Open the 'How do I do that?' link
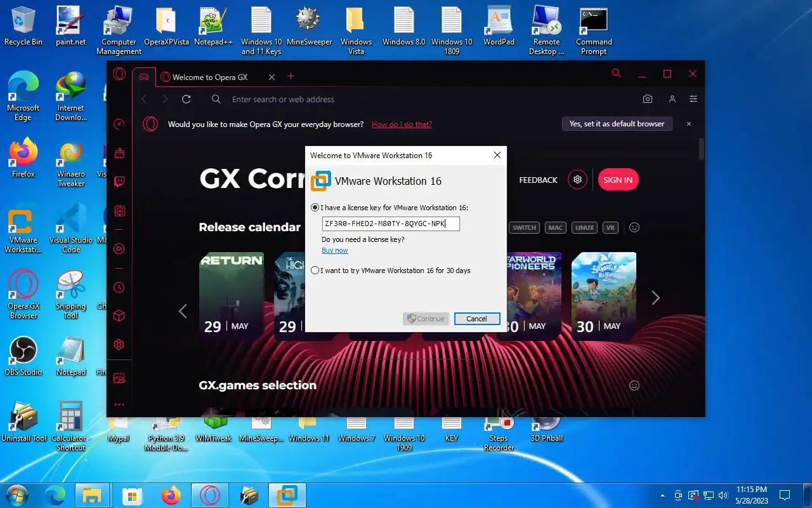The width and height of the screenshot is (812, 508). click(402, 124)
